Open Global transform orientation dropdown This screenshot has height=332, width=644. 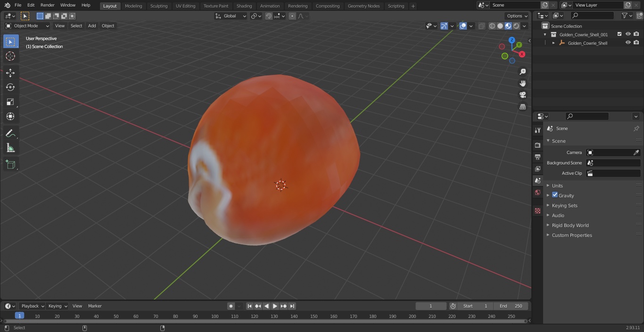231,16
